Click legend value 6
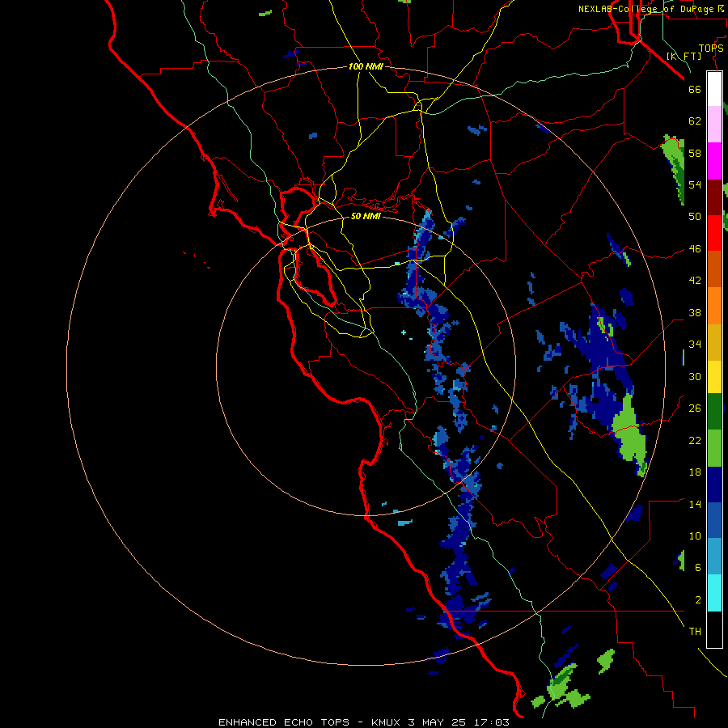Viewport: 728px width, 728px height. coord(698,567)
